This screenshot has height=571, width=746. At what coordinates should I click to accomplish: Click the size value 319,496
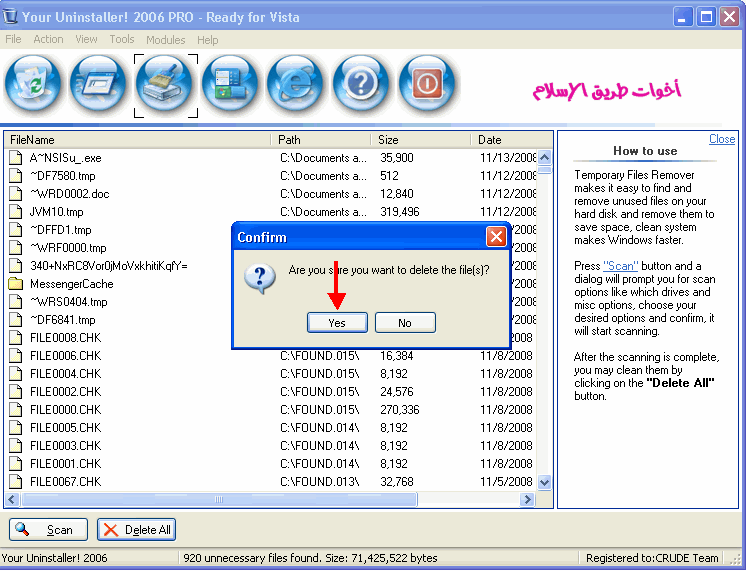(x=400, y=212)
